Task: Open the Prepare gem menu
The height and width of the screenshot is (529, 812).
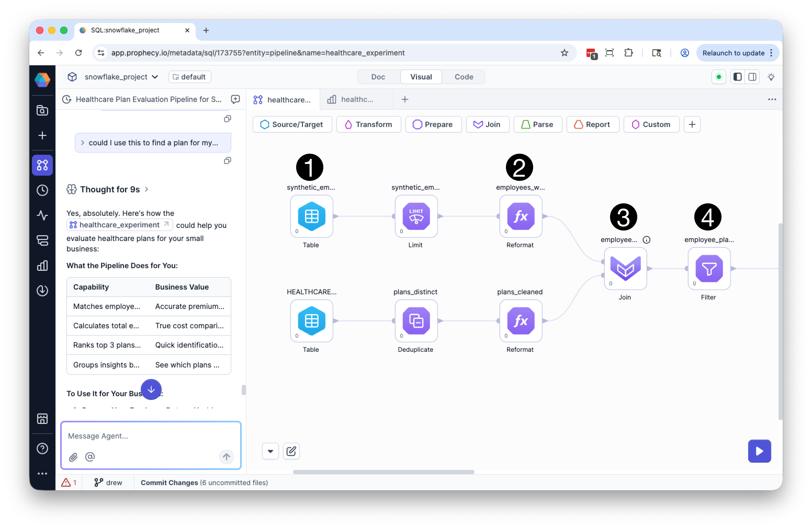Action: pos(433,124)
